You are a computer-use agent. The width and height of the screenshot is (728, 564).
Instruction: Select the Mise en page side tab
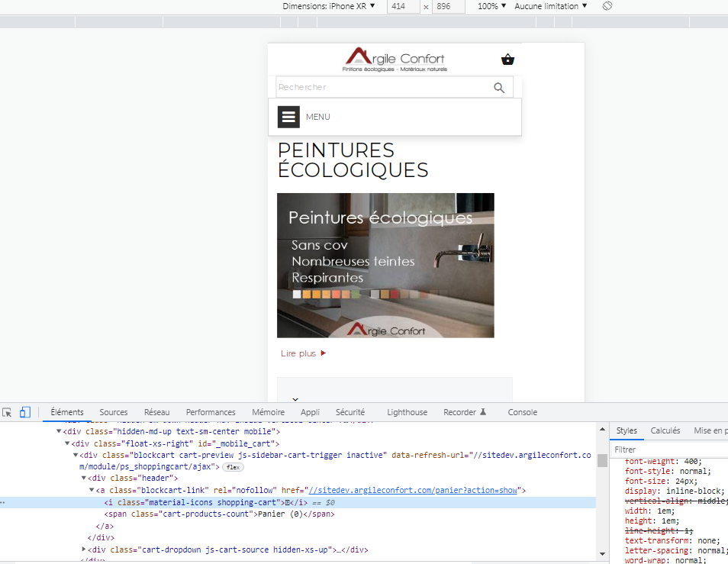coord(710,430)
